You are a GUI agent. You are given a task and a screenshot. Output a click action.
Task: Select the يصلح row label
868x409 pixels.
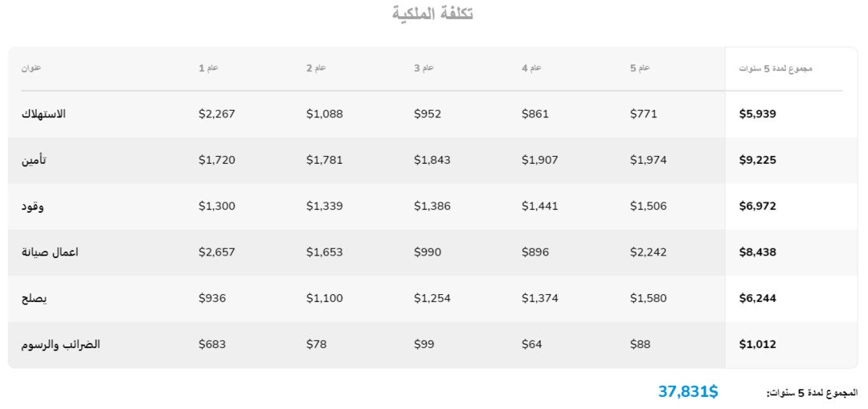34,298
